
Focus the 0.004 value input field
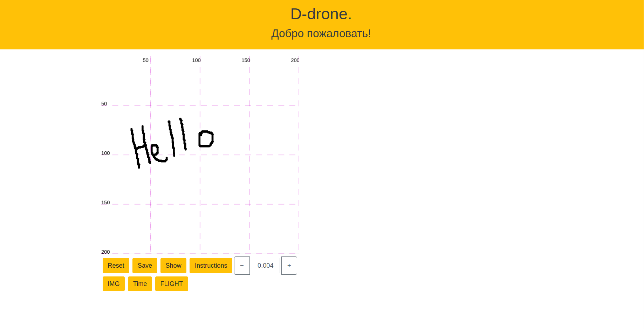[x=265, y=266]
